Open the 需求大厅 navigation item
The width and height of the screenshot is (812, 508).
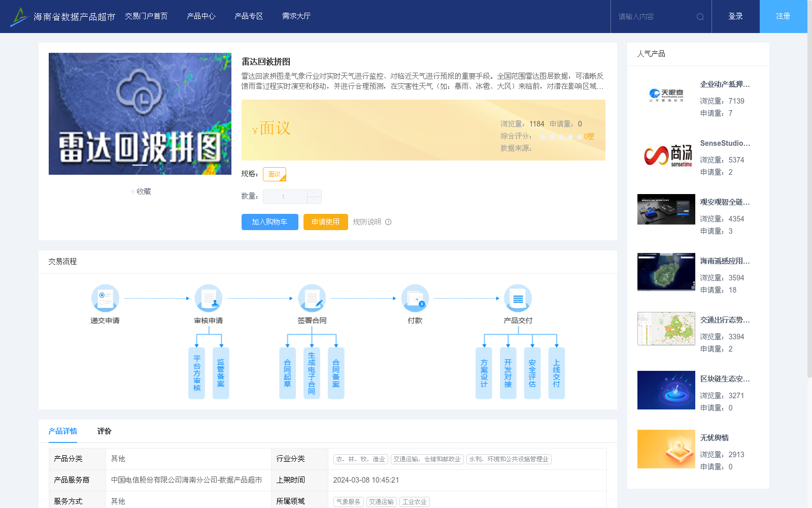point(296,16)
